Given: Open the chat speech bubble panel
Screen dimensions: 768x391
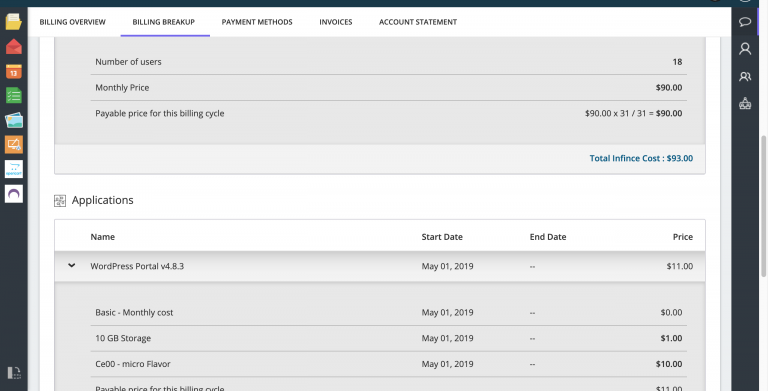Looking at the screenshot, I should click(x=745, y=22).
